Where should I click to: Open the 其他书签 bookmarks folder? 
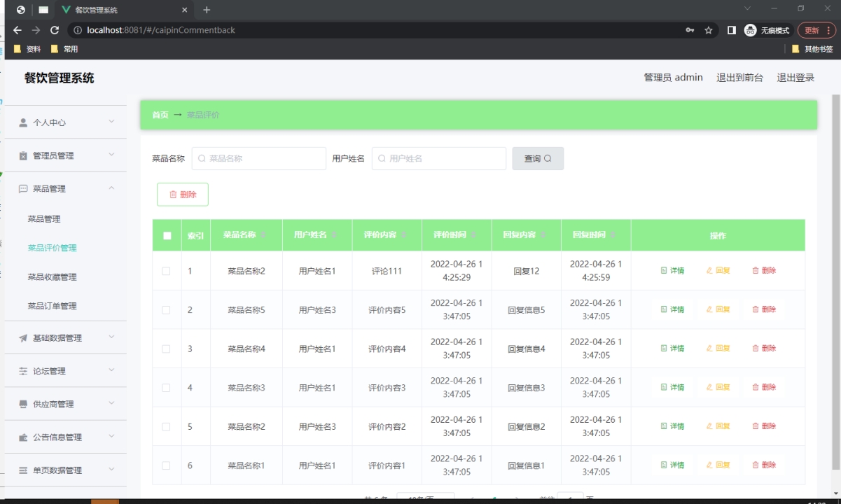tap(812, 49)
